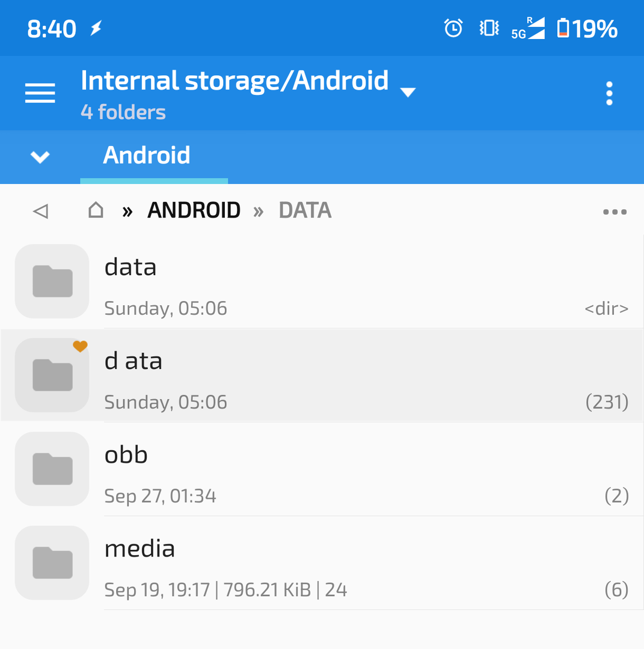Expand the storage path dropdown arrow
The height and width of the screenshot is (649, 644).
(408, 92)
